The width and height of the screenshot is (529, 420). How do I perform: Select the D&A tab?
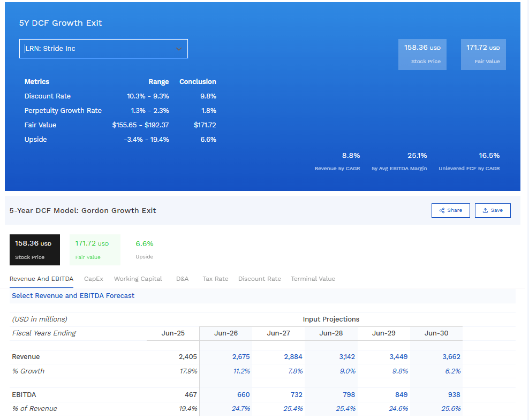[182, 279]
